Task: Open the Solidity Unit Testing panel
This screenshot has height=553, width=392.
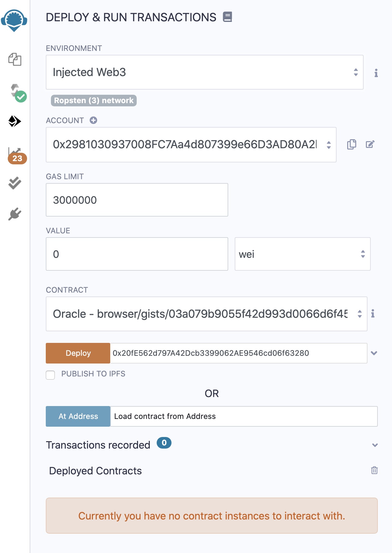Action: pos(15,183)
